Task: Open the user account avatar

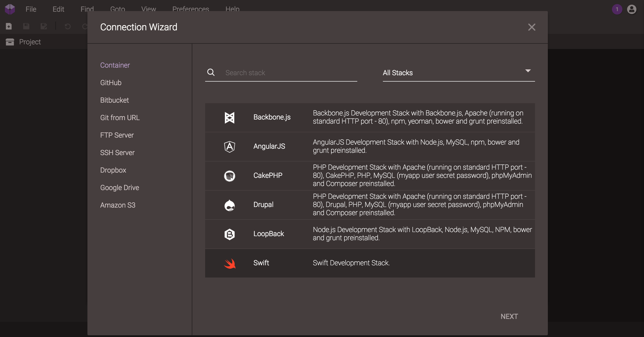Action: pyautogui.click(x=632, y=9)
